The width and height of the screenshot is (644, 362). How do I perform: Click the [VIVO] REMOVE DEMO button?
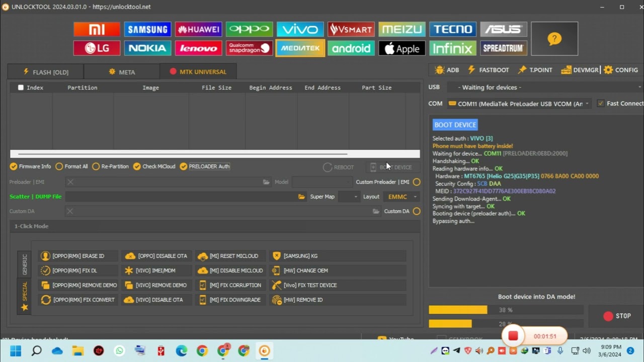[156, 285]
